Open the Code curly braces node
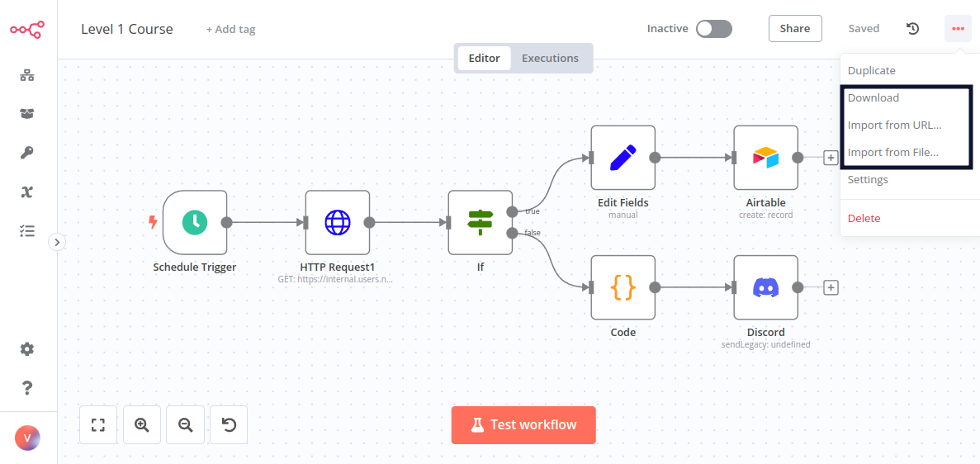 point(623,287)
